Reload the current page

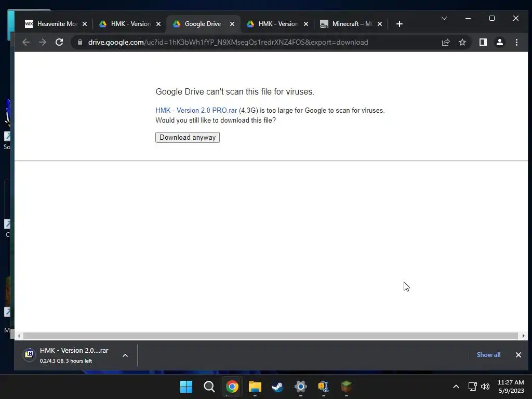pyautogui.click(x=59, y=42)
